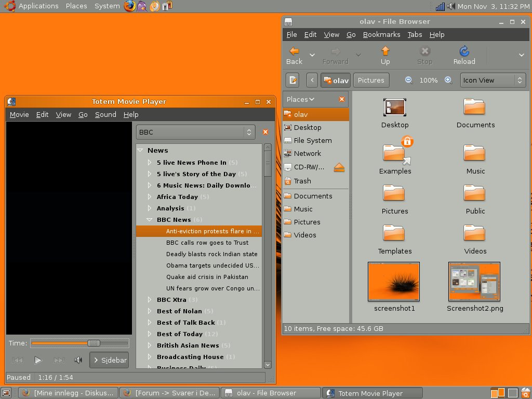Screen dimensions: 532x399
Task: Collapse the News tree category
Action: click(140, 150)
